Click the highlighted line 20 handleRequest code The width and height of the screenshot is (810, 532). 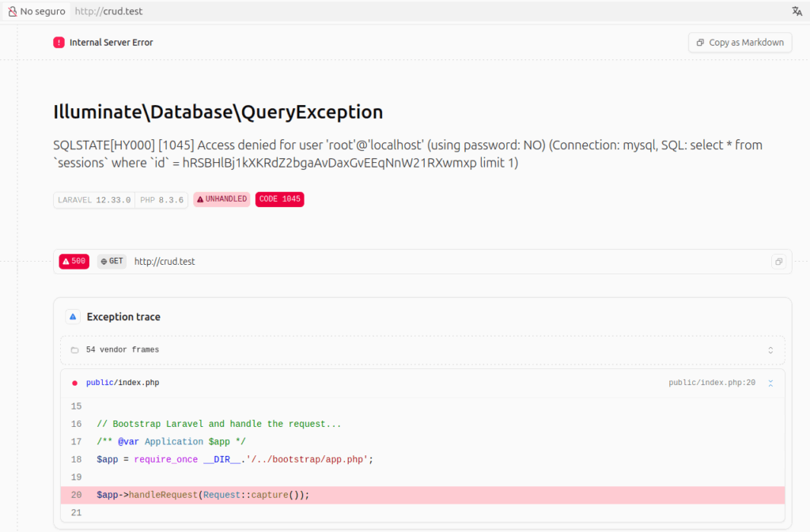(x=203, y=495)
